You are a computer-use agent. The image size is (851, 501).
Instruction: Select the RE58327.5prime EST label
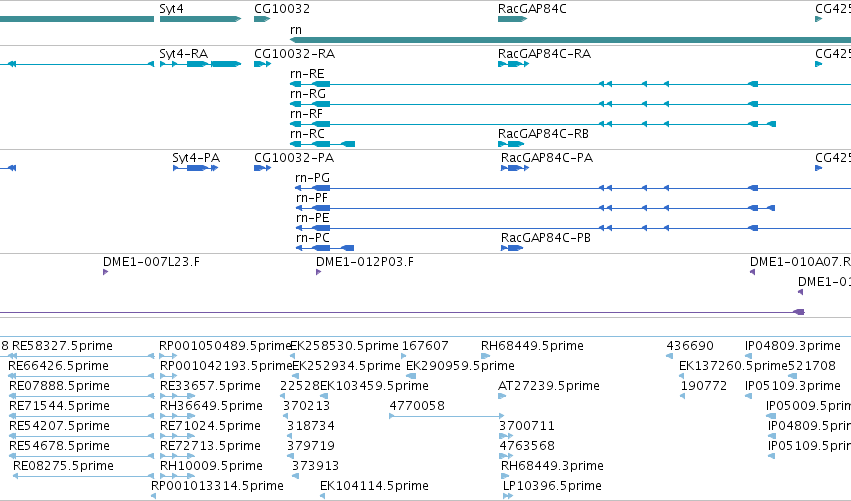coord(62,346)
